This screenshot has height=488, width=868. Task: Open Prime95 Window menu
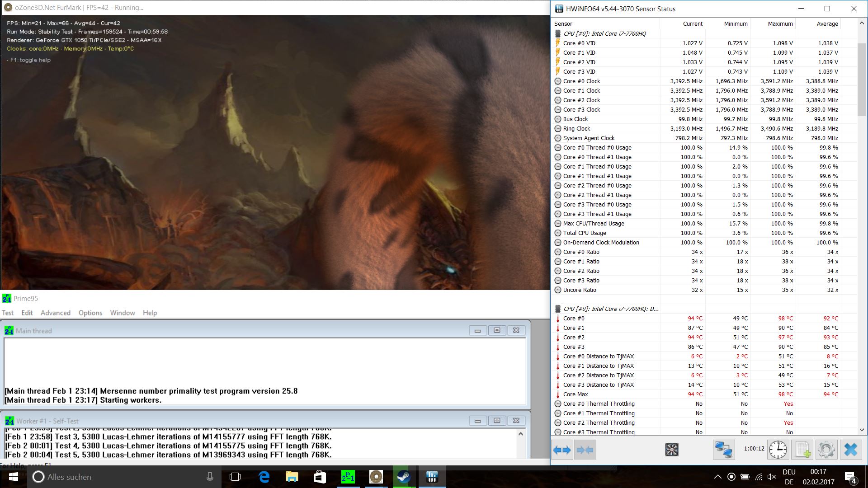pyautogui.click(x=123, y=313)
